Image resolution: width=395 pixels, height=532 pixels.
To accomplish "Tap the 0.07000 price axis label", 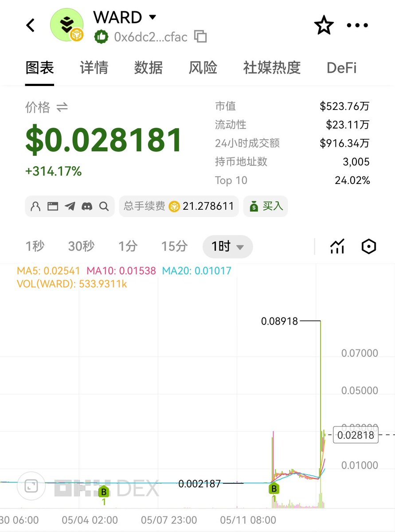I will [x=360, y=353].
